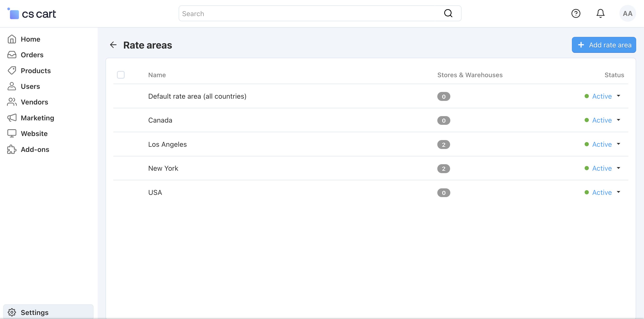Expand status dropdown for Default rate area

[x=618, y=96]
